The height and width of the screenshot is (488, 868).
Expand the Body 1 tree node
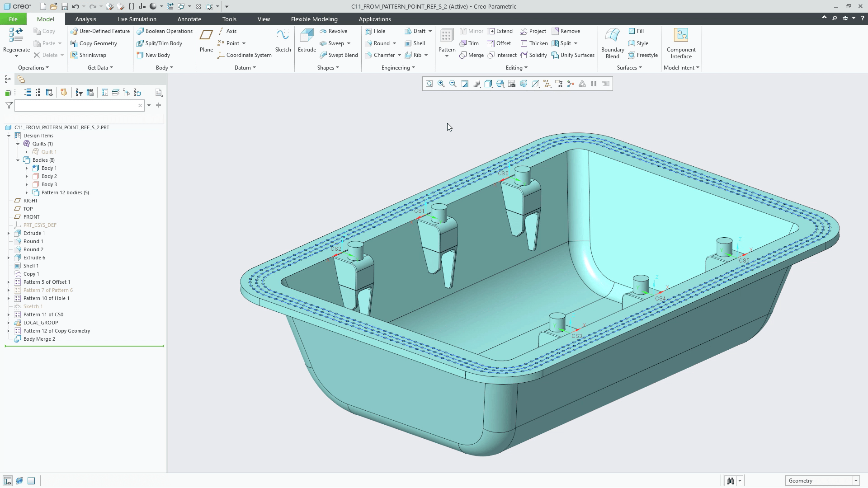pyautogui.click(x=27, y=168)
